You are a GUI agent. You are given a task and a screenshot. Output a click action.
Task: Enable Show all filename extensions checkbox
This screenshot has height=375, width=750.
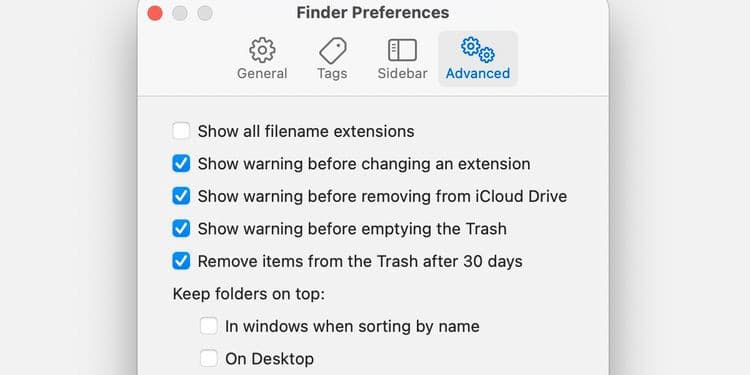(181, 131)
